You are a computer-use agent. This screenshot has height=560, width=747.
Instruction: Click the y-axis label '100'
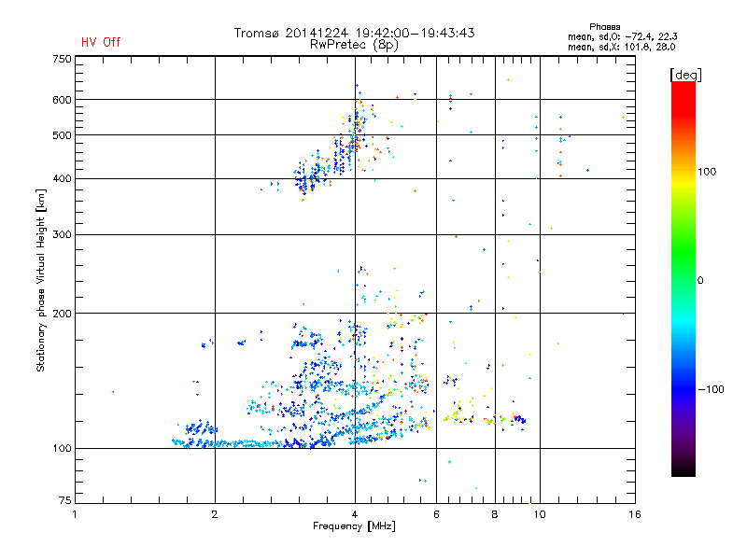62,448
